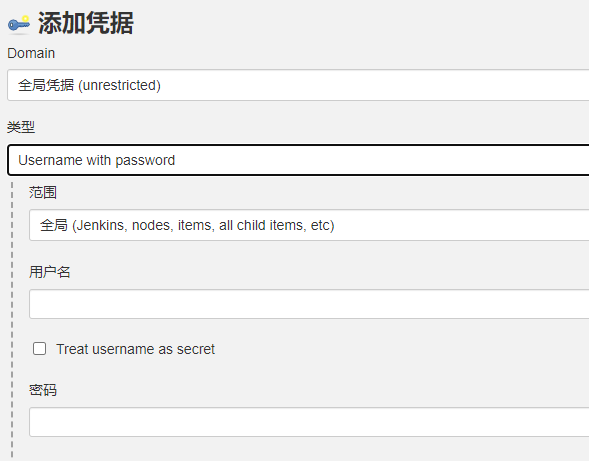Select the 添加凭据 page heading
This screenshot has width=589, height=461.
tap(86, 23)
